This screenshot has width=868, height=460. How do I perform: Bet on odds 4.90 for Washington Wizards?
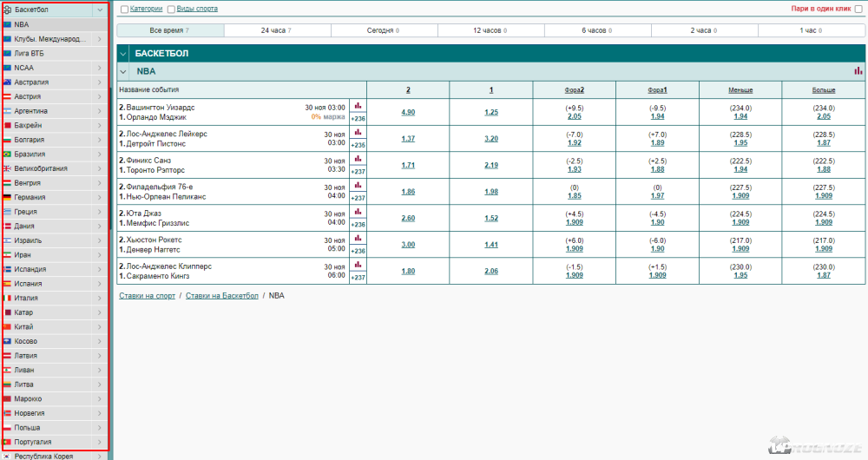pos(408,112)
